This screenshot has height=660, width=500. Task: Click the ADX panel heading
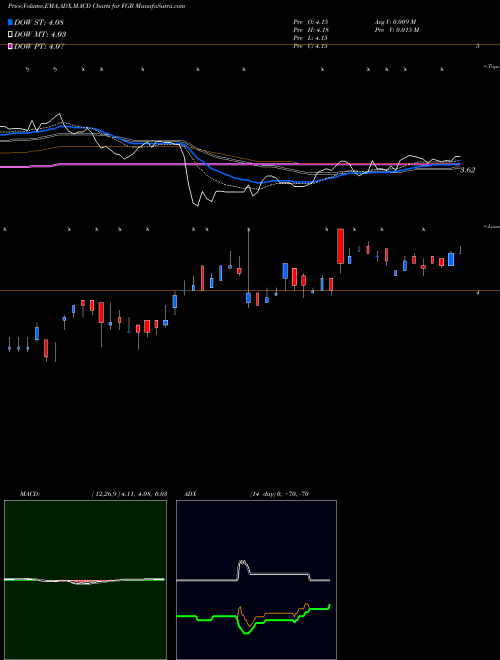(x=190, y=494)
